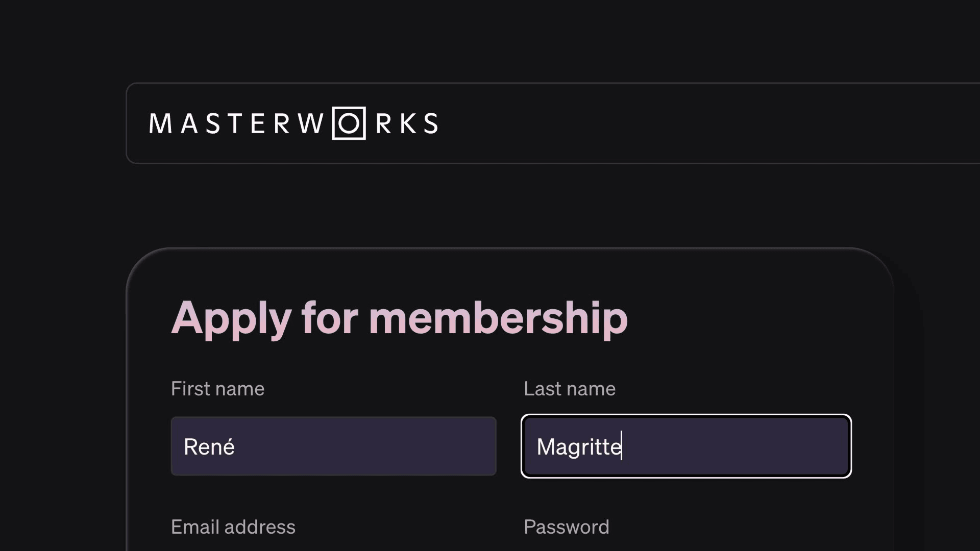Place cursor on René text
Viewport: 980px width, 551px height.
209,447
